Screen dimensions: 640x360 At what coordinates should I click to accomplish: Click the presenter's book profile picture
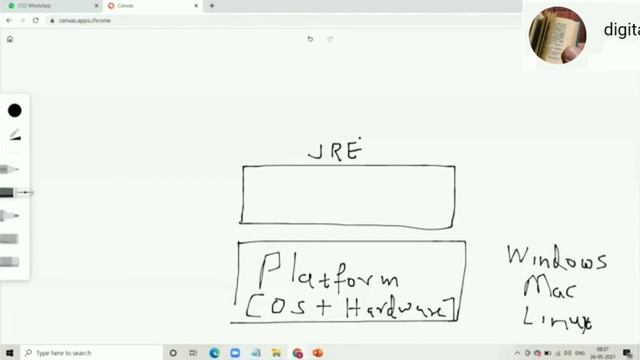[557, 35]
